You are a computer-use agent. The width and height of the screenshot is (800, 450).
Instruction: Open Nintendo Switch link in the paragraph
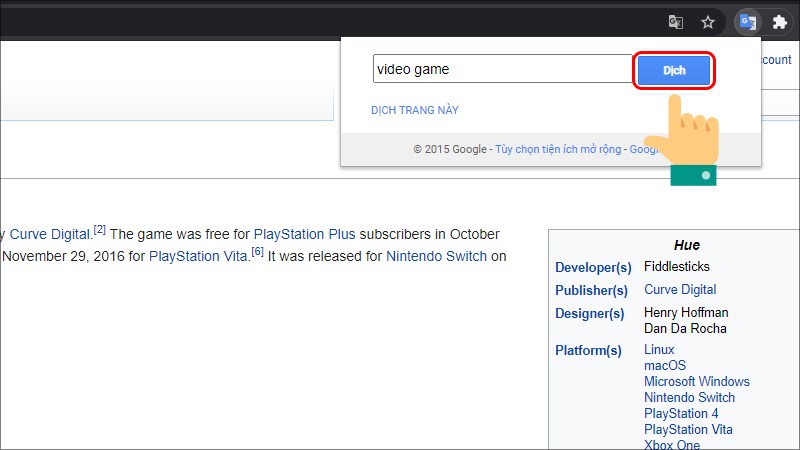(436, 256)
